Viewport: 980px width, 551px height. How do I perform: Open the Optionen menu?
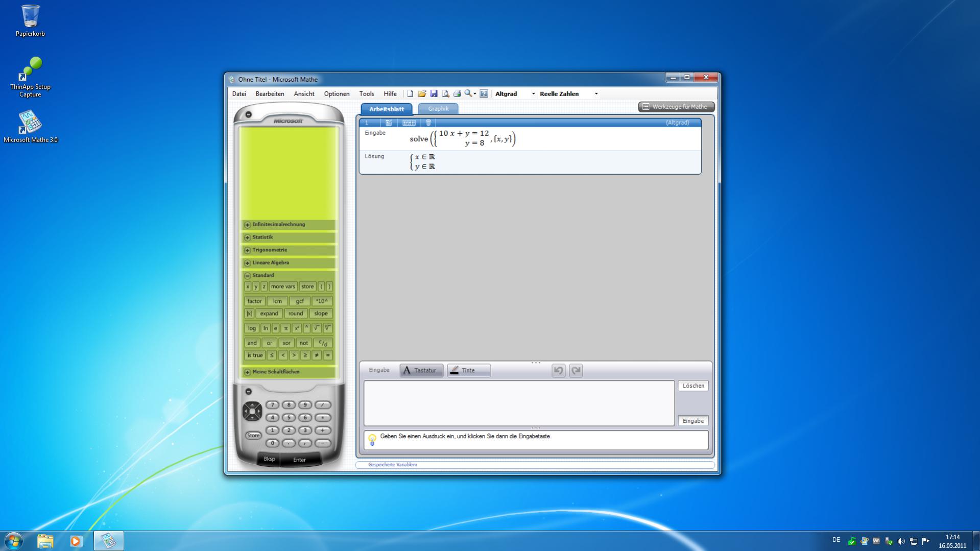[x=337, y=94]
